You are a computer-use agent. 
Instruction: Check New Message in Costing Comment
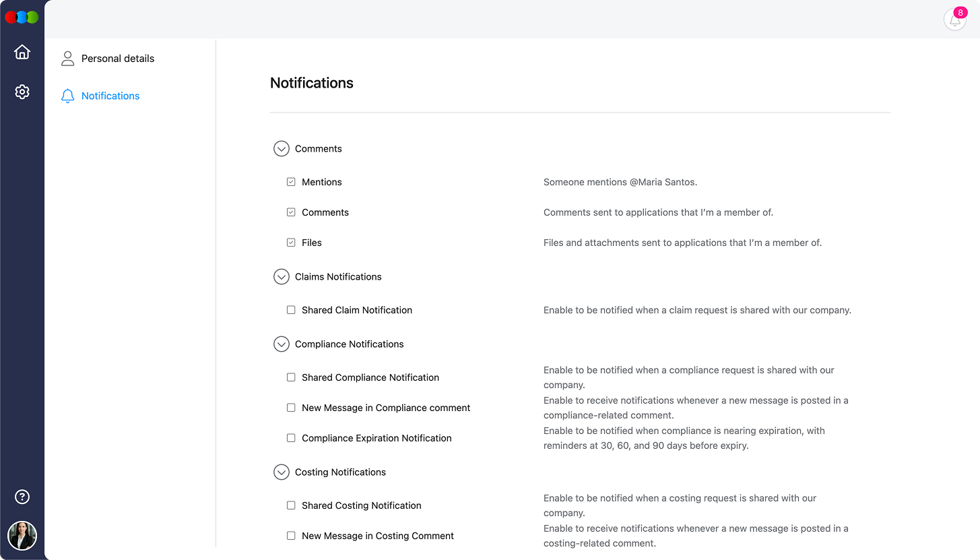[291, 535]
